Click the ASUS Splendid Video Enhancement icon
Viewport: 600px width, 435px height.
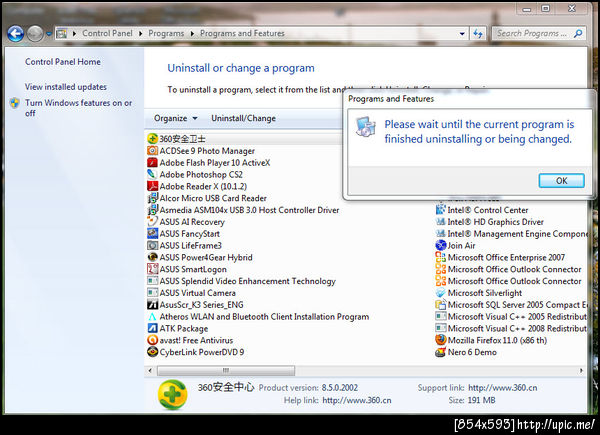(153, 281)
